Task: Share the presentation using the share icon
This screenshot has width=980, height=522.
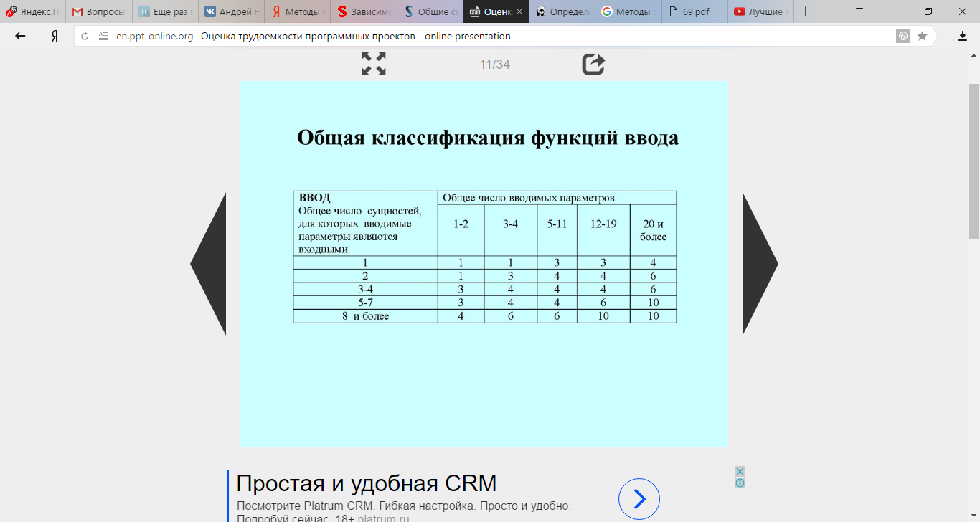Action: click(593, 64)
